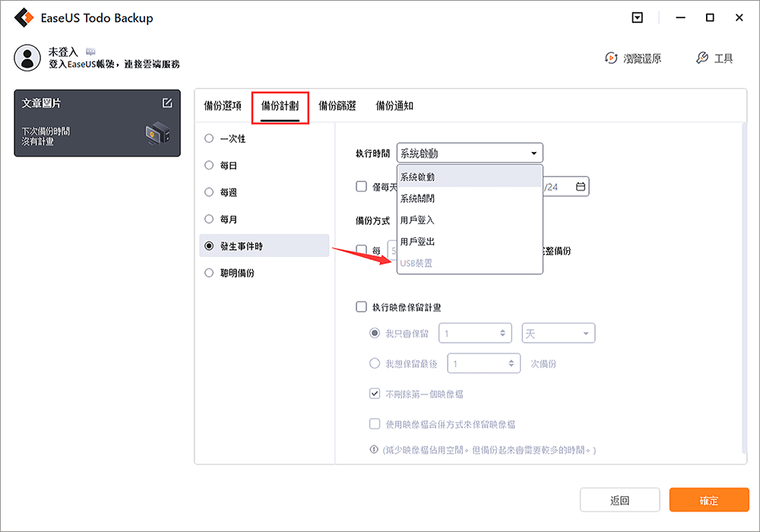Image resolution: width=760 pixels, height=532 pixels.
Task: Click the EaseUS Todo Backup logo icon
Action: click(x=24, y=18)
